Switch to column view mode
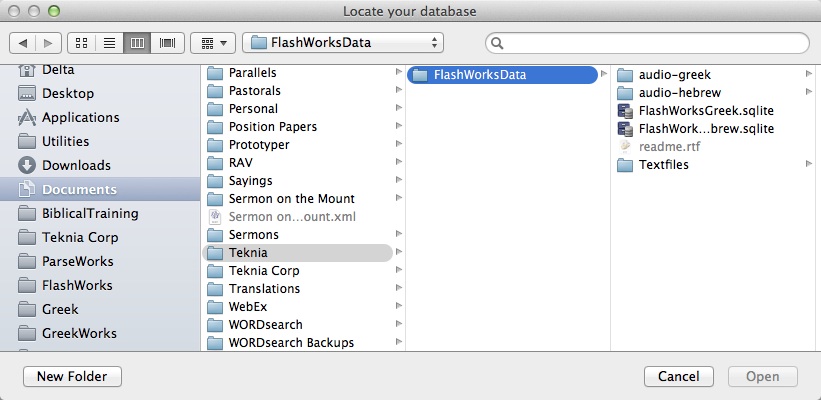The image size is (821, 400). tap(137, 43)
